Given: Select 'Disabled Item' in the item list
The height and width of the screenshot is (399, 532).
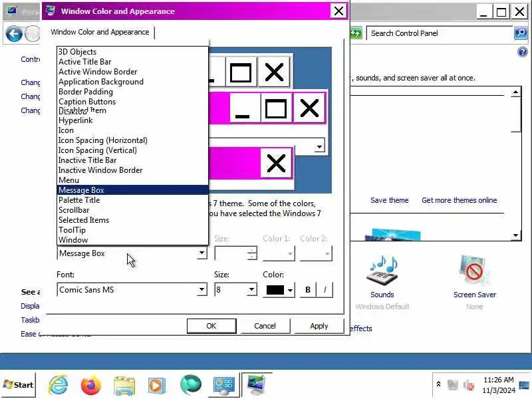Looking at the screenshot, I should tap(132, 110).
